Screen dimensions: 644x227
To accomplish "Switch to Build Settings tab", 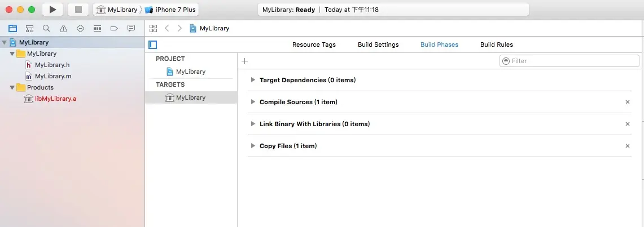I will 378,44.
